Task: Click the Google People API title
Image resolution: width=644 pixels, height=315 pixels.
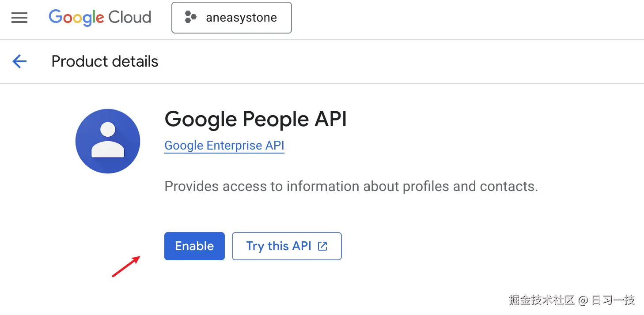Action: click(x=255, y=119)
